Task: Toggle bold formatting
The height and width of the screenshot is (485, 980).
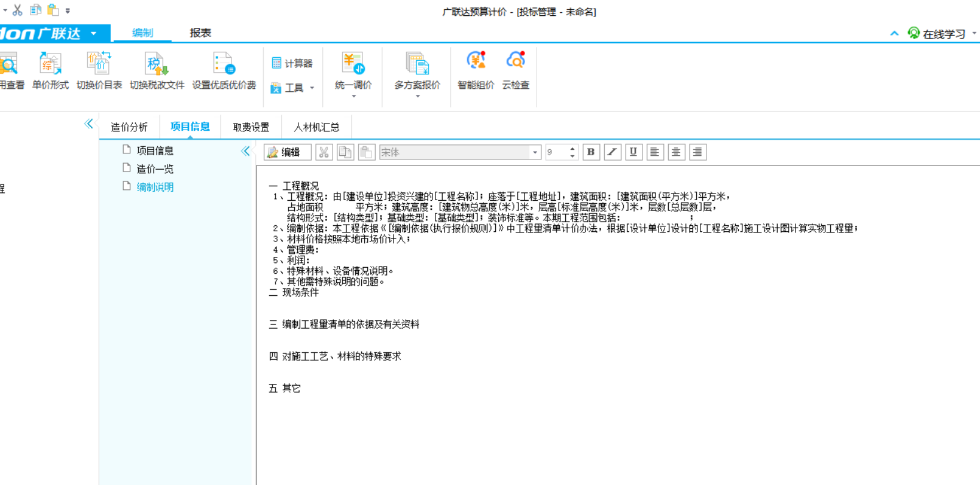Action: click(591, 152)
